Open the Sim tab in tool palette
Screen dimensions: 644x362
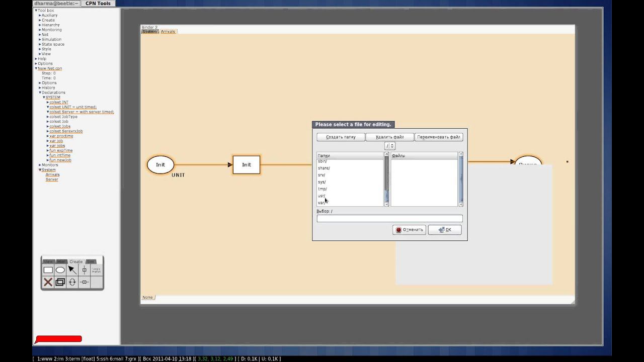(x=91, y=261)
